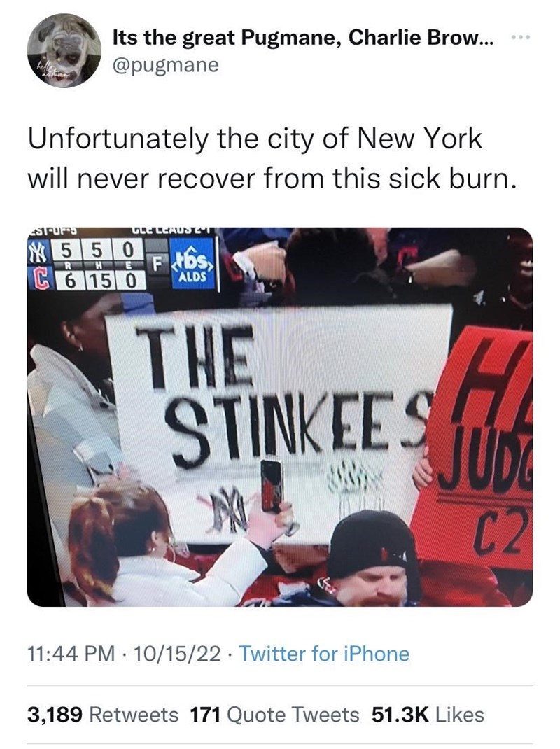The image size is (560, 749).
Task: Select tweet text about New York sick burn
Action: click(x=272, y=159)
